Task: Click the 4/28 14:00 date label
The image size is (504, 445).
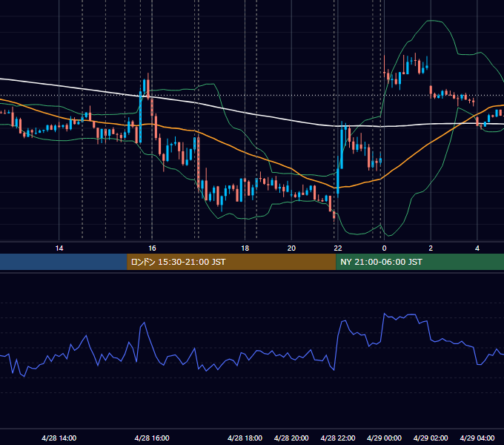Action: [59, 438]
